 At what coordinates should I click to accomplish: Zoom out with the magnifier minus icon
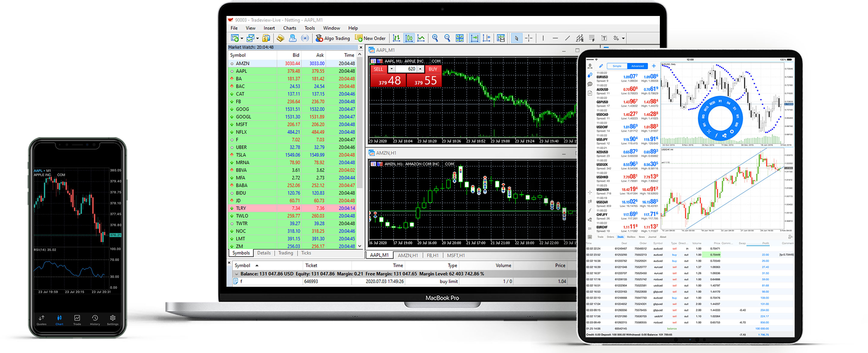click(x=447, y=38)
